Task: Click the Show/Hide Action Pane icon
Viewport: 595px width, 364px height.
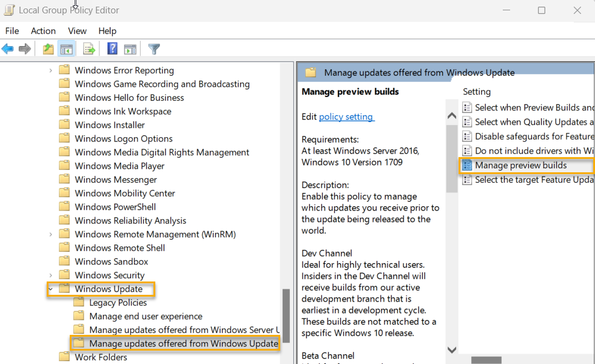Action: (130, 49)
